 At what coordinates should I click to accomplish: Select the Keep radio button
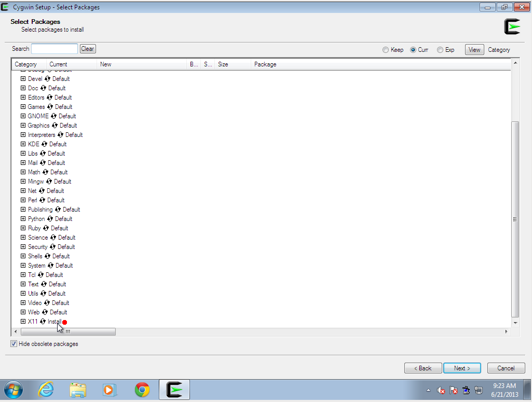pyautogui.click(x=386, y=50)
